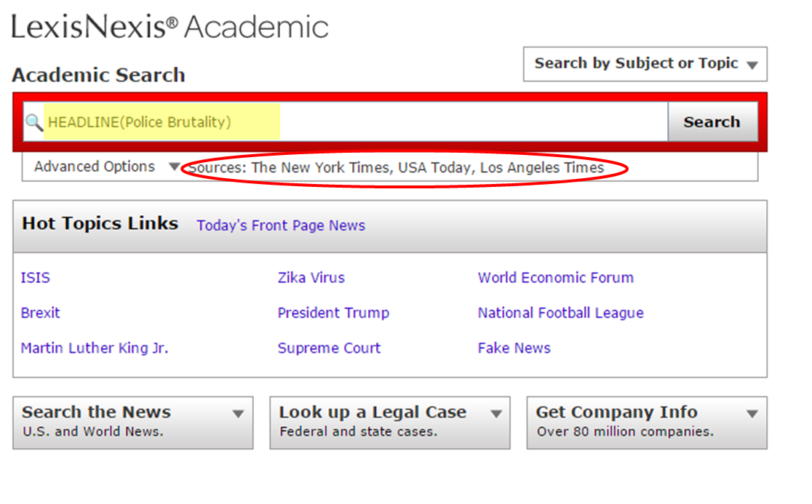This screenshot has height=504, width=812.
Task: Open the Fake News link
Action: [514, 348]
